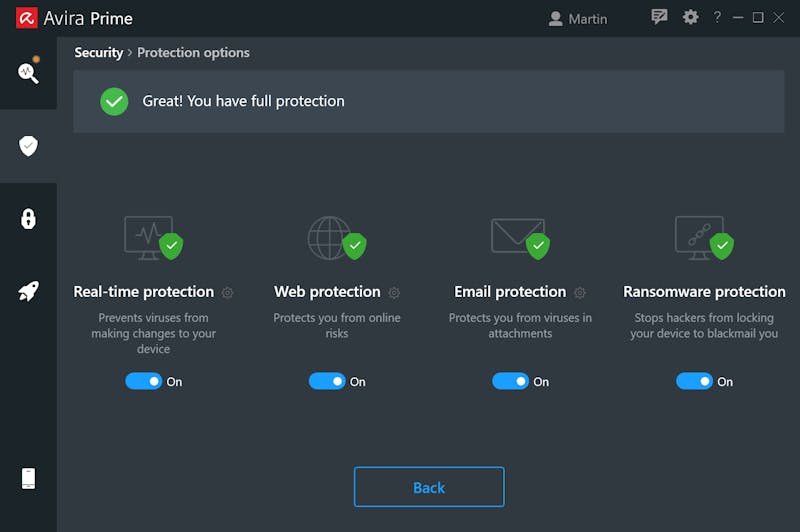Open the Martin user account menu
The width and height of the screenshot is (800, 532).
point(578,19)
